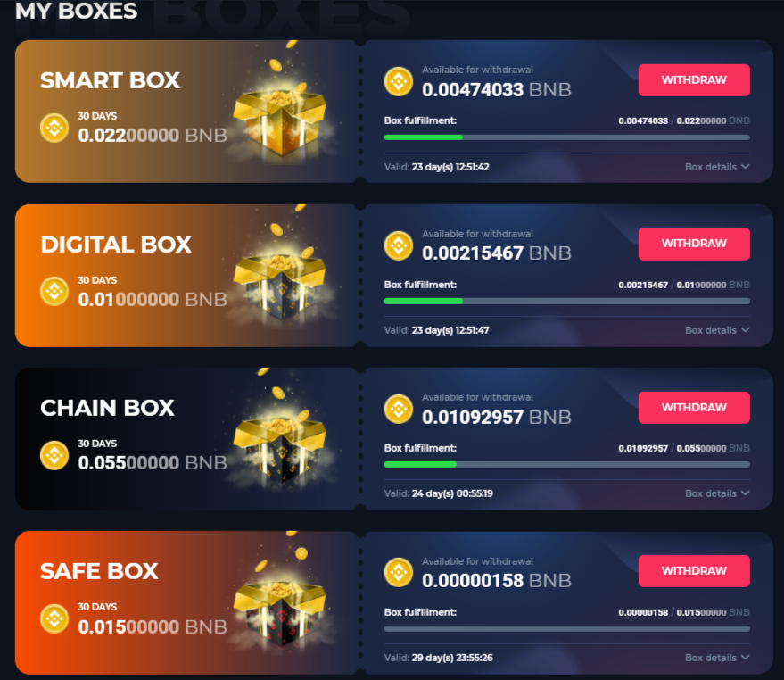
Task: Click the BNB coin beside Digital Box 0.01000000 amount
Action: point(54,291)
